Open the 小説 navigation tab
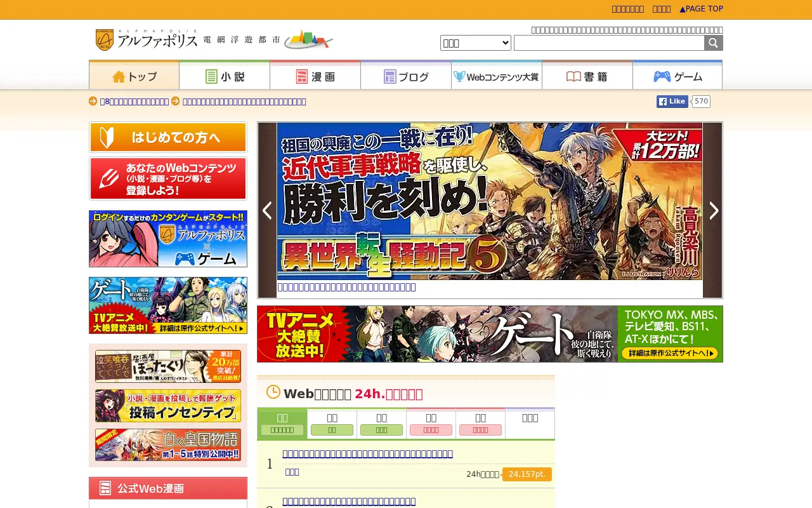812x508 pixels. (225, 76)
